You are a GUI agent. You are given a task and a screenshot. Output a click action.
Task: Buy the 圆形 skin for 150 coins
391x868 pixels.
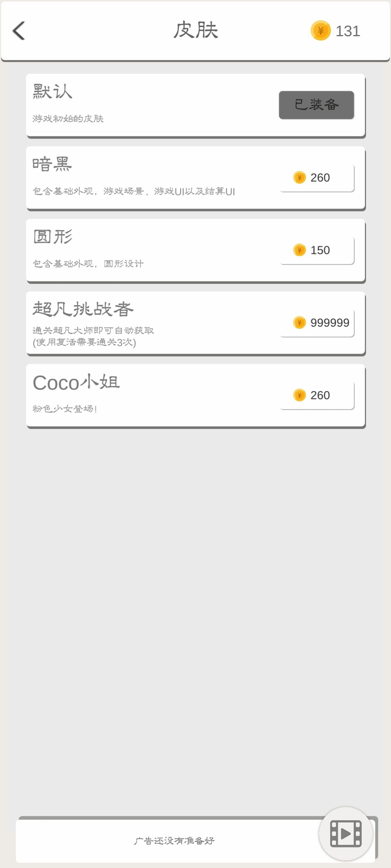tap(317, 250)
